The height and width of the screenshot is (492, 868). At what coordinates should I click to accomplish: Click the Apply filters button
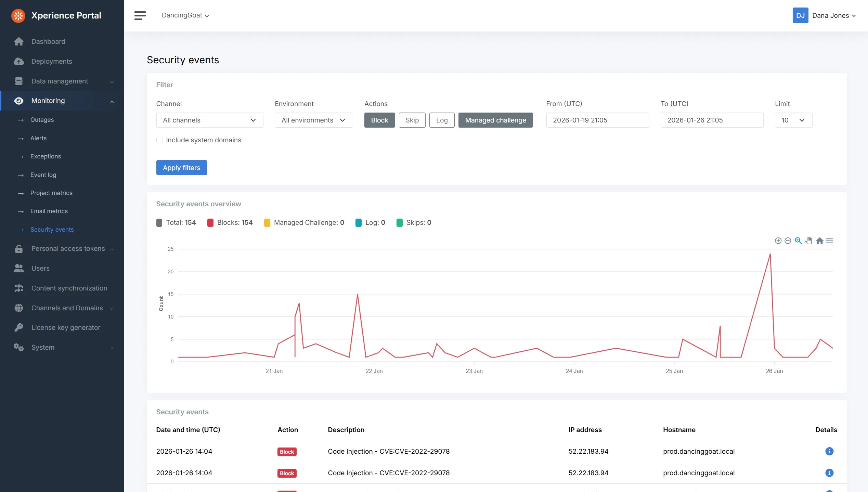pos(181,168)
